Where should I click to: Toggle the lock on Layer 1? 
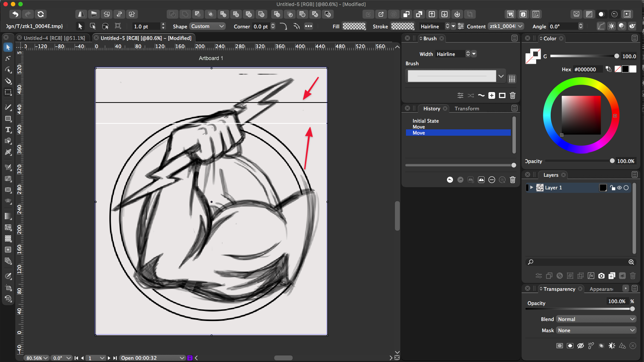(x=613, y=188)
